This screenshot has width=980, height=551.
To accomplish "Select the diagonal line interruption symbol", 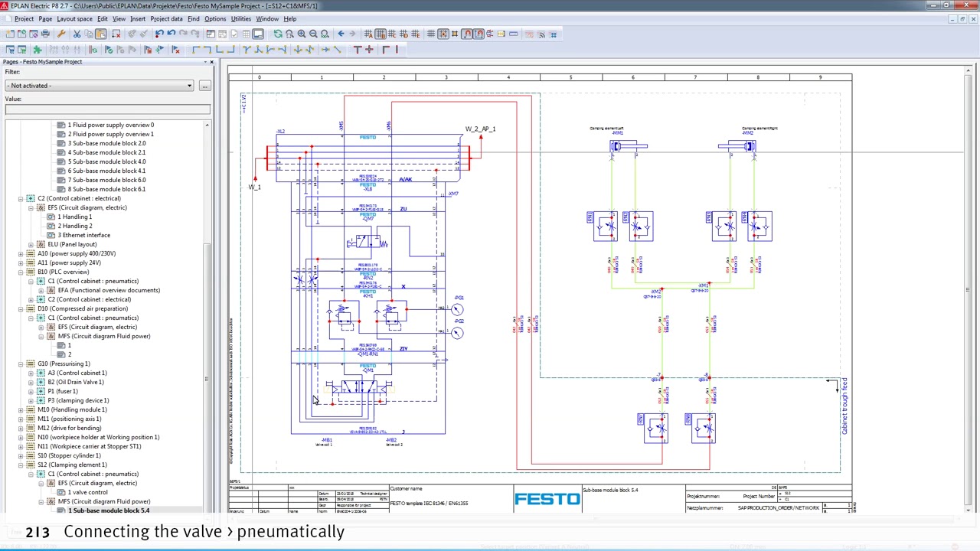I will 337,50.
